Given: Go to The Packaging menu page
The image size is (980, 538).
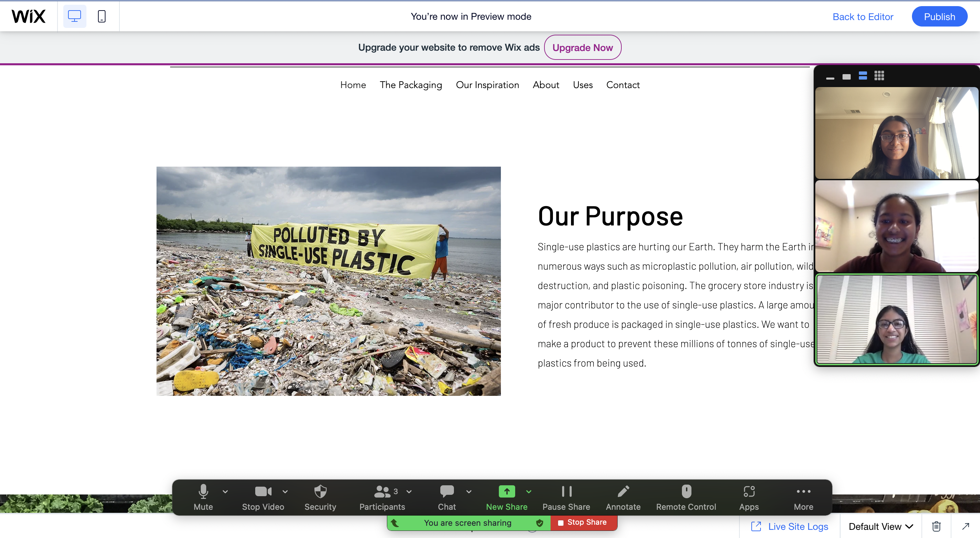Looking at the screenshot, I should [410, 85].
